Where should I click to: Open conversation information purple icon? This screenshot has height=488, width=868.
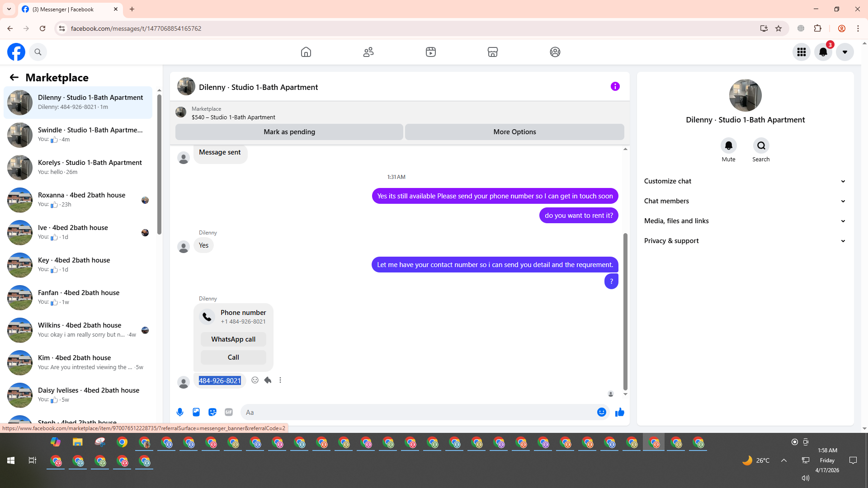click(x=615, y=86)
